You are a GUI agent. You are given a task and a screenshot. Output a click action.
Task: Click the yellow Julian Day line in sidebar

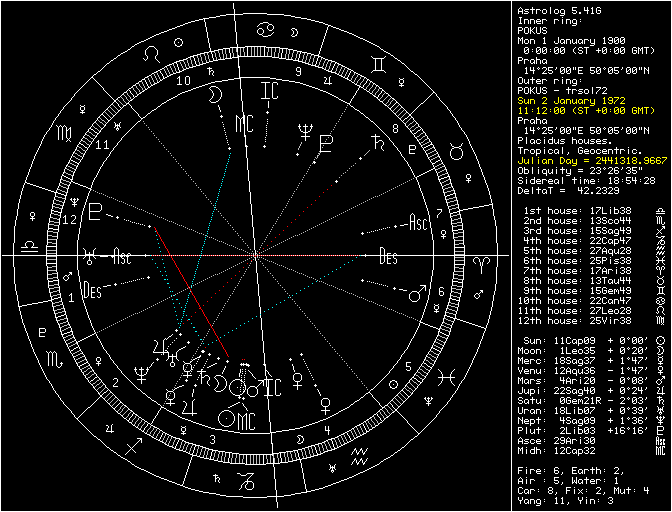591,159
